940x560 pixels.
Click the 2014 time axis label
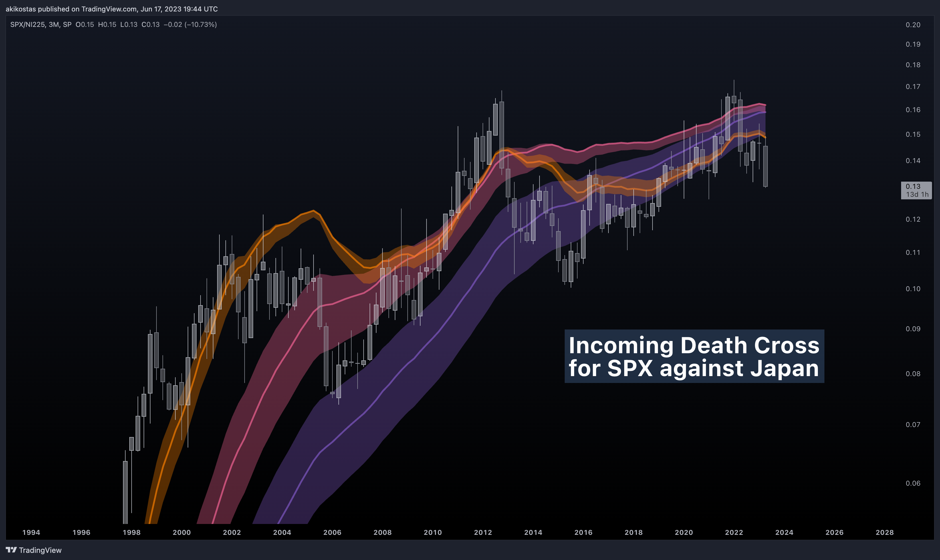533,533
